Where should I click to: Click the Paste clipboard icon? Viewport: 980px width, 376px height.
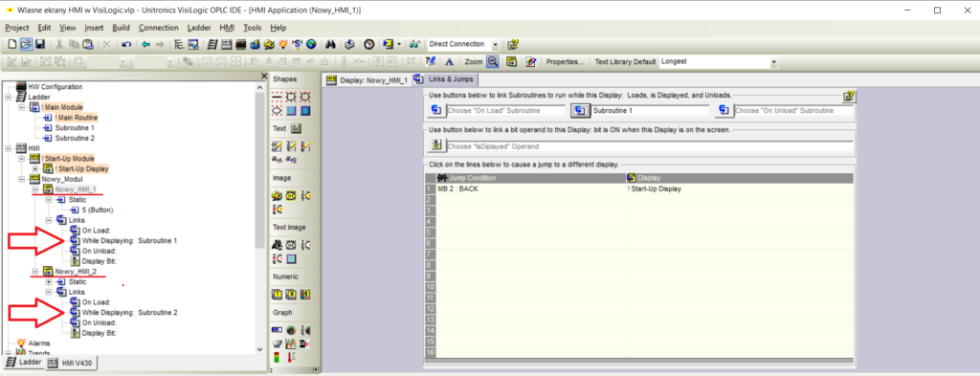(x=88, y=44)
